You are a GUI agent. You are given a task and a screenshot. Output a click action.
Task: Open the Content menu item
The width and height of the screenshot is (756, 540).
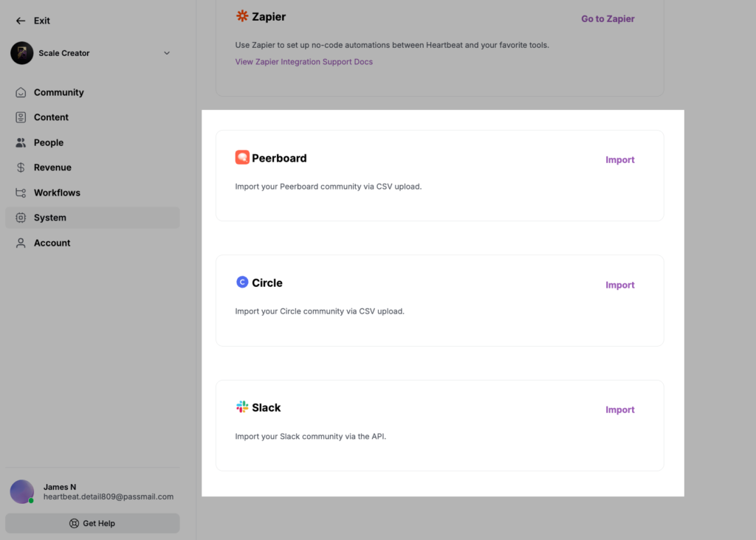click(92, 117)
